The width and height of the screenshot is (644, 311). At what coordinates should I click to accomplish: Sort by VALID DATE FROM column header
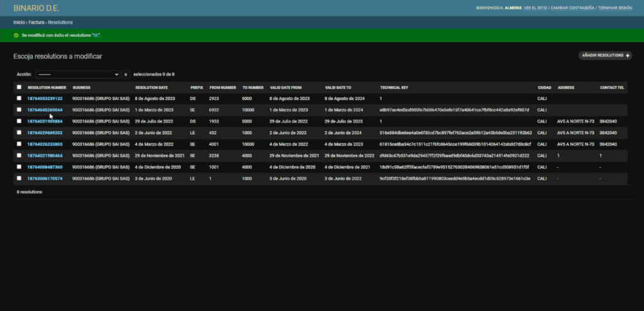point(286,88)
